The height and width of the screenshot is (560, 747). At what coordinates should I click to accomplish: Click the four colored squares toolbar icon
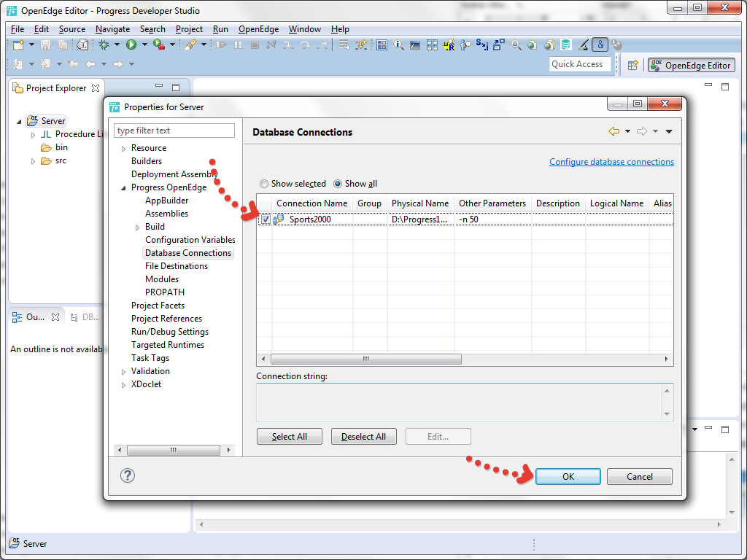point(382,44)
